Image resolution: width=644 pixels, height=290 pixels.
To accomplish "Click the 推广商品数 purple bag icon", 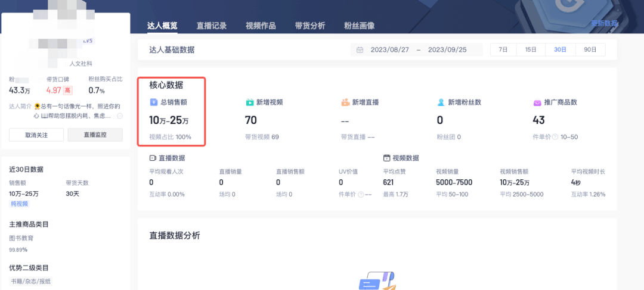I will (x=537, y=102).
